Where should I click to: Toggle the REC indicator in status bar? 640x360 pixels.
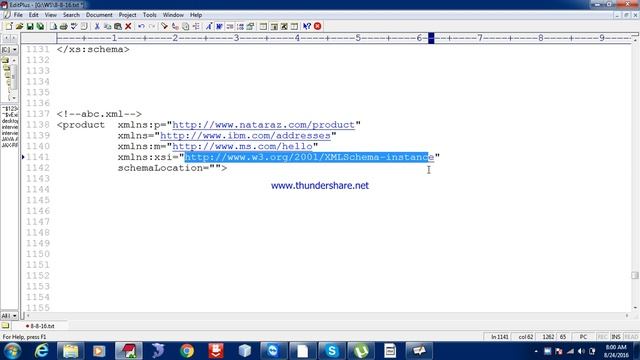tap(602, 337)
